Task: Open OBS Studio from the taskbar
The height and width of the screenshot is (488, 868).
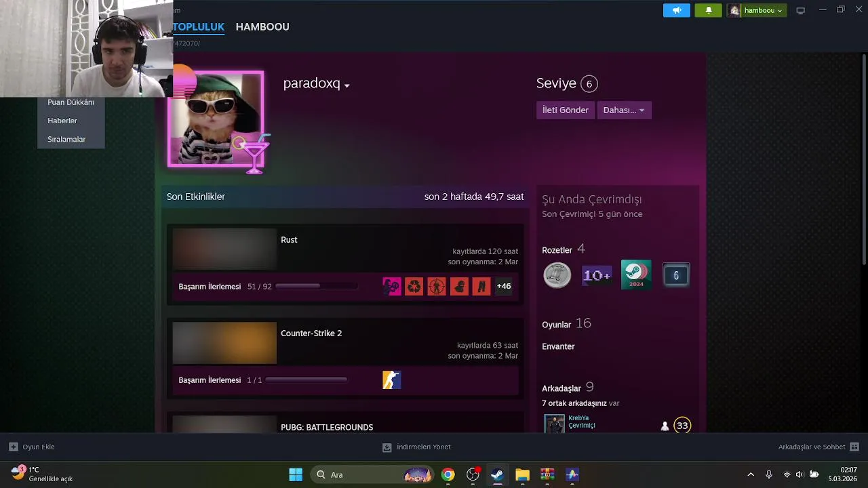Action: 473,474
